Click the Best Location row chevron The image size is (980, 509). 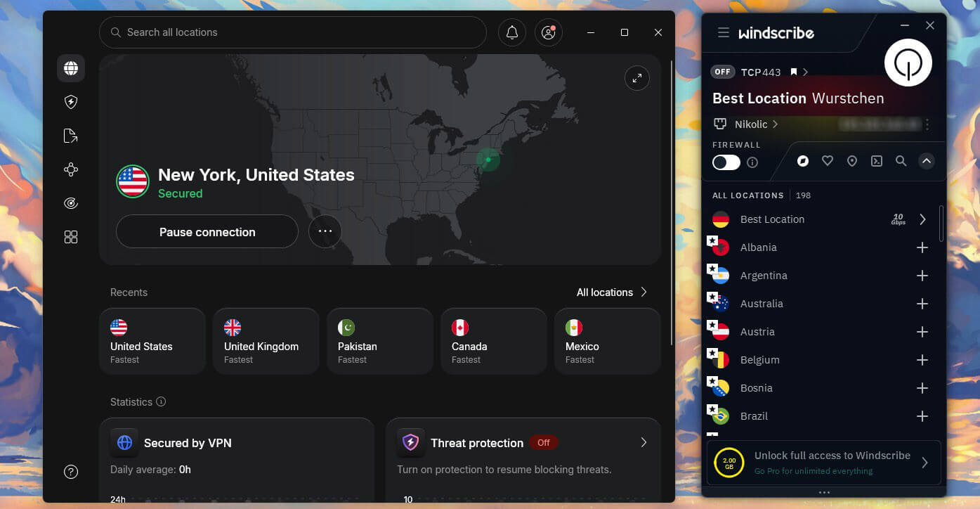(922, 219)
